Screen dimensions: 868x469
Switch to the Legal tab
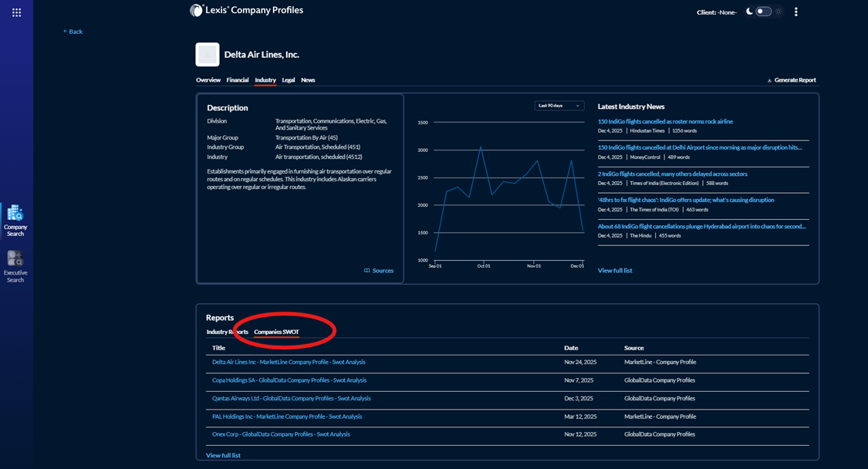tap(288, 80)
